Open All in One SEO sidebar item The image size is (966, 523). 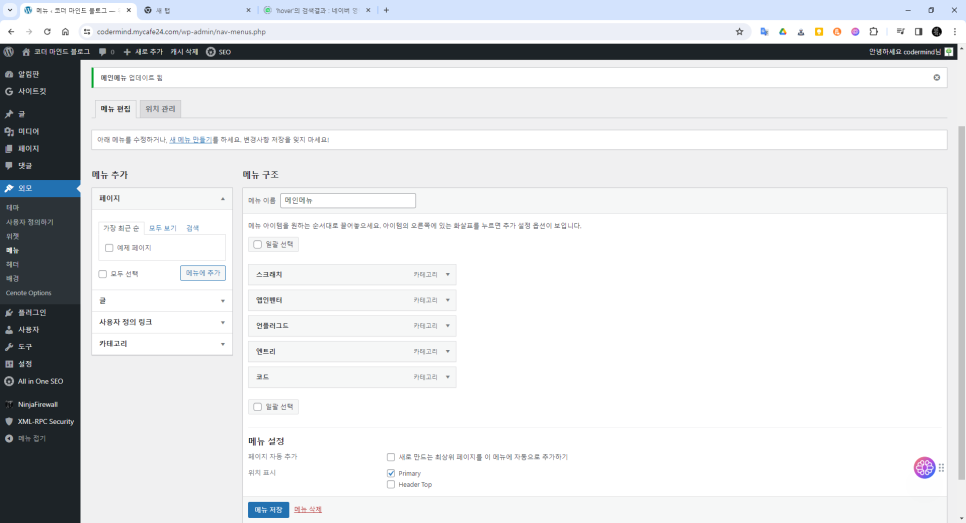click(40, 381)
